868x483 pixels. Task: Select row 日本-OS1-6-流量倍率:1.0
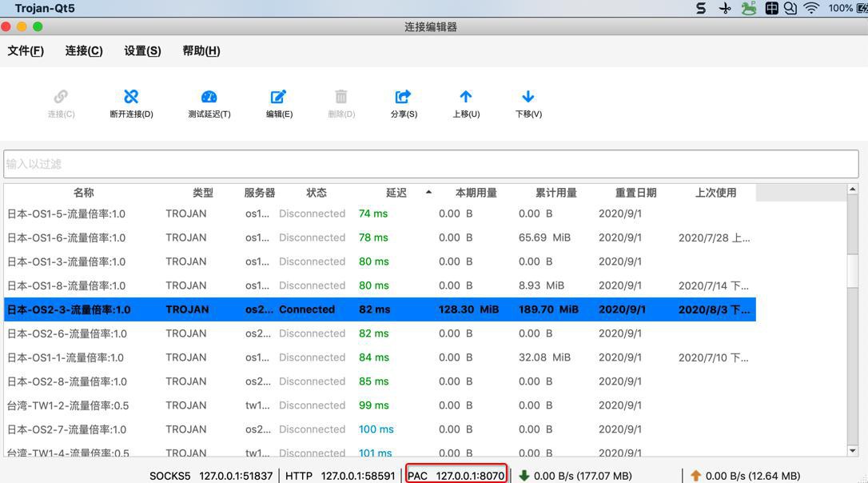(x=380, y=238)
